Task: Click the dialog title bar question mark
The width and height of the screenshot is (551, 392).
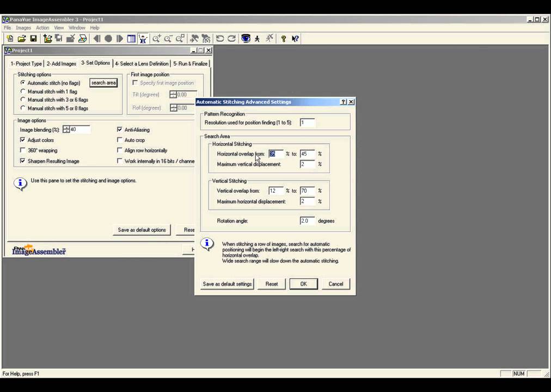Action: [344, 102]
